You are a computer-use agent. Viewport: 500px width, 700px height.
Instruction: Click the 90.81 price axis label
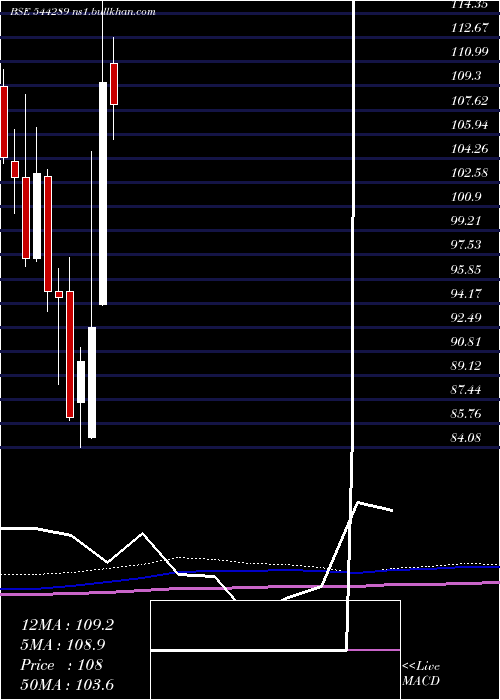tap(466, 342)
